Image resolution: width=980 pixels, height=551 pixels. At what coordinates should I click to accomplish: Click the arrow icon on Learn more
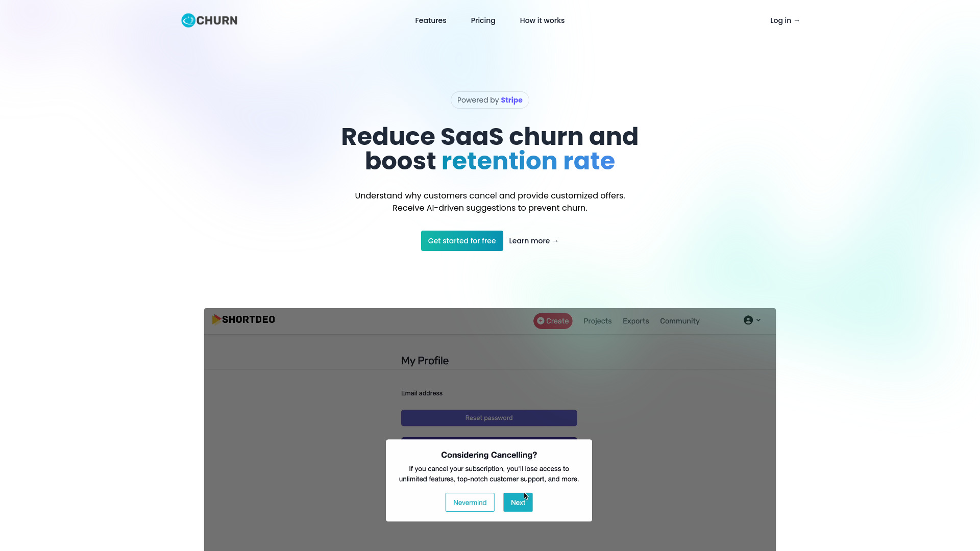pos(556,241)
